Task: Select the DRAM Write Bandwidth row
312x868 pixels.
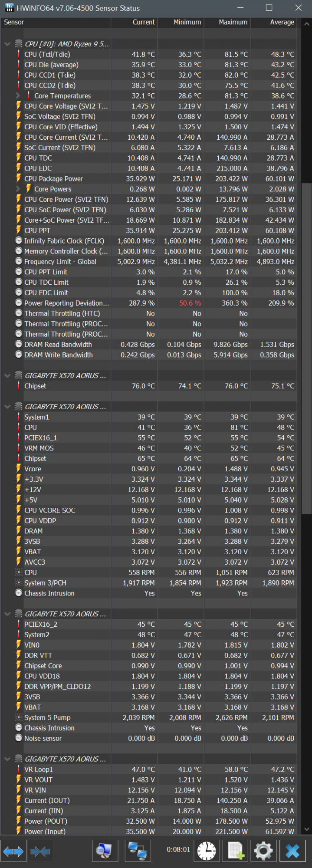Action: tap(148, 355)
